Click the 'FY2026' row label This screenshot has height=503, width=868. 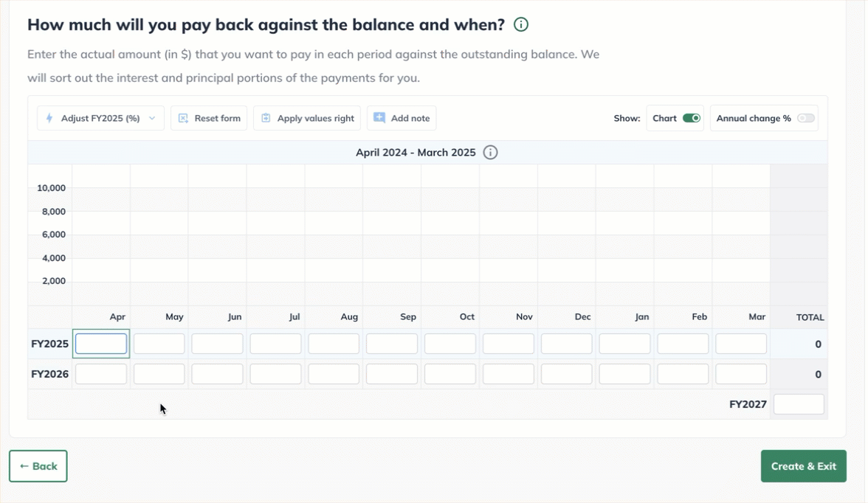50,374
